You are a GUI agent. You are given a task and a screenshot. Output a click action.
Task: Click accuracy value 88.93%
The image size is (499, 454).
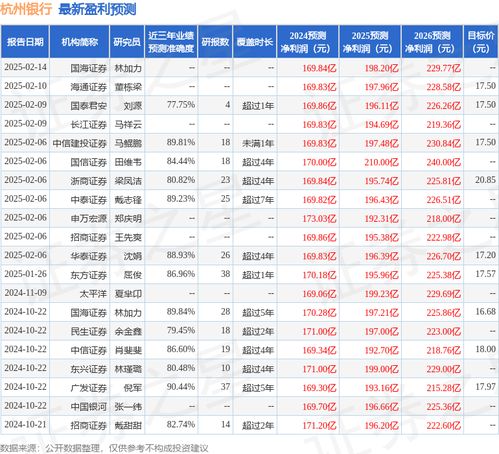[181, 255]
